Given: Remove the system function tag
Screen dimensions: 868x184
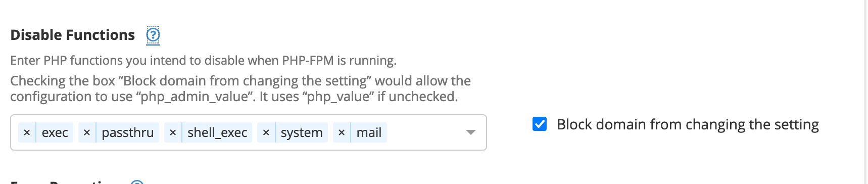Looking at the screenshot, I should coord(266,132).
